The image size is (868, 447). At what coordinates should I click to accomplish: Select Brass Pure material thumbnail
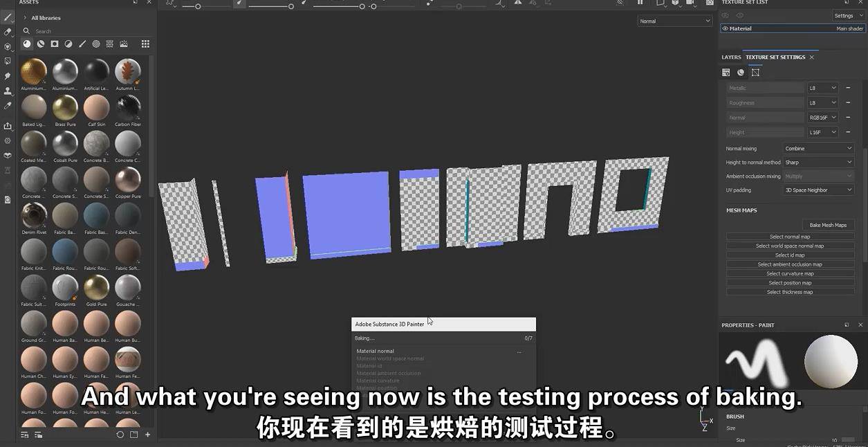65,107
